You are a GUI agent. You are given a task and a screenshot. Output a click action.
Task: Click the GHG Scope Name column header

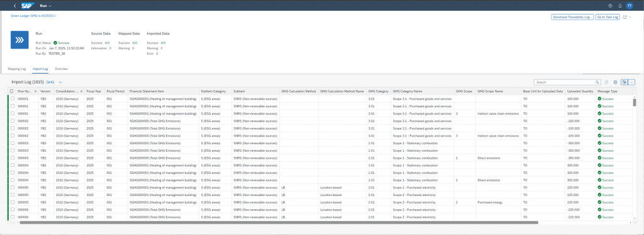coord(498,91)
